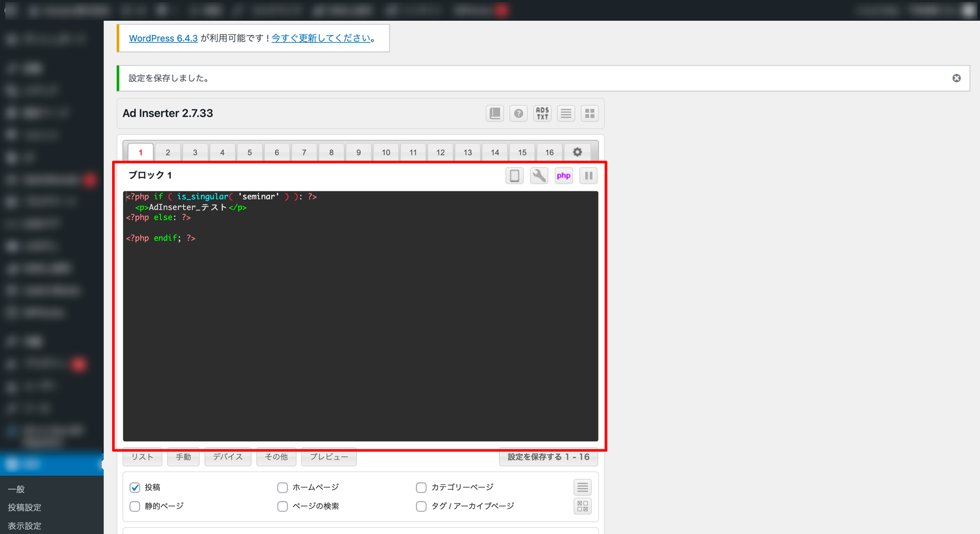Image resolution: width=980 pixels, height=534 pixels.
Task: Open 表示設定 in the sidebar
Action: click(24, 526)
